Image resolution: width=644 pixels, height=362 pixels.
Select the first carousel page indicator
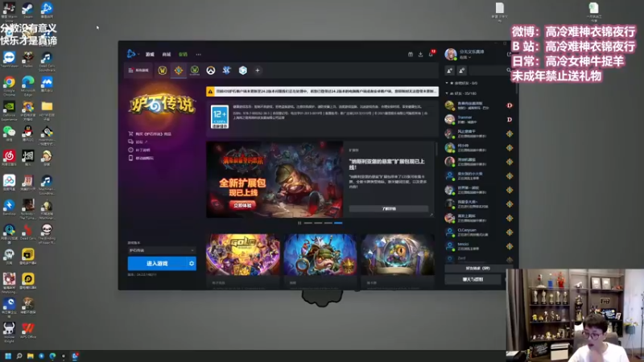click(308, 223)
